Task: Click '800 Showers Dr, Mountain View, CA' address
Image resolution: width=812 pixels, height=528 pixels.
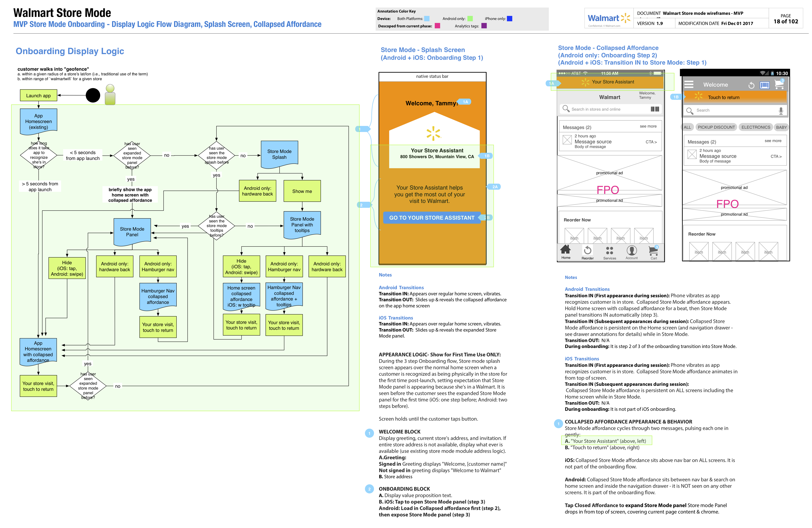Action: point(437,157)
